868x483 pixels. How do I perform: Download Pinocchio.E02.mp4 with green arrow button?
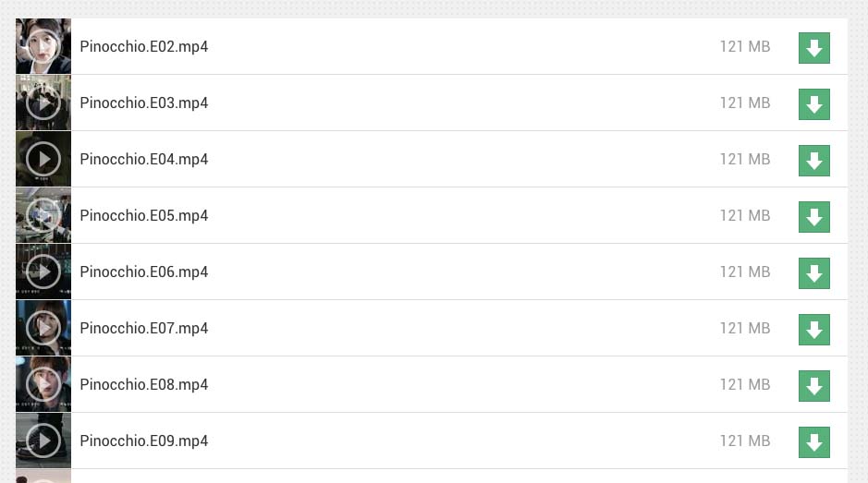[813, 48]
